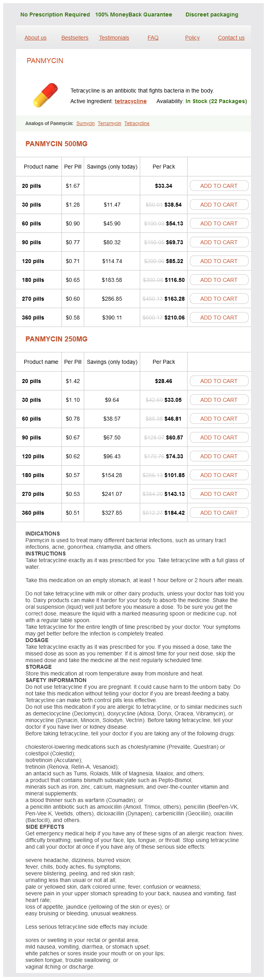Add 270 pills of Panmycin 250mg to cart
The height and width of the screenshot is (980, 267).
[x=219, y=494]
